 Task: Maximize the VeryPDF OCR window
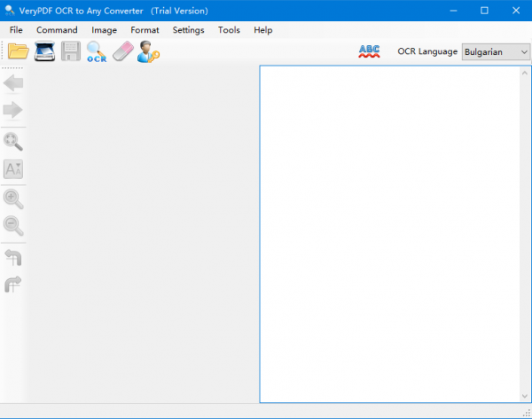(x=484, y=11)
